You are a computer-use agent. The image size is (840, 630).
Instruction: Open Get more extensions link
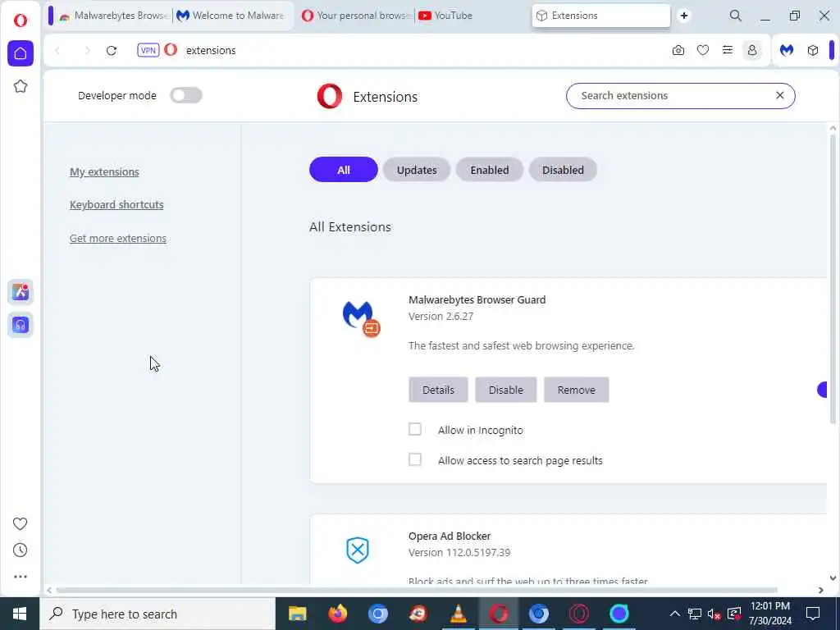click(118, 239)
